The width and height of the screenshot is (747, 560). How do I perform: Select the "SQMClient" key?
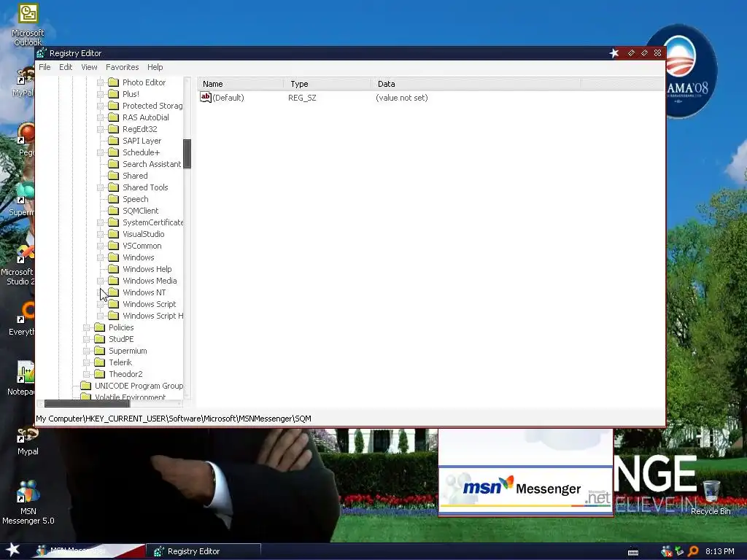141,211
